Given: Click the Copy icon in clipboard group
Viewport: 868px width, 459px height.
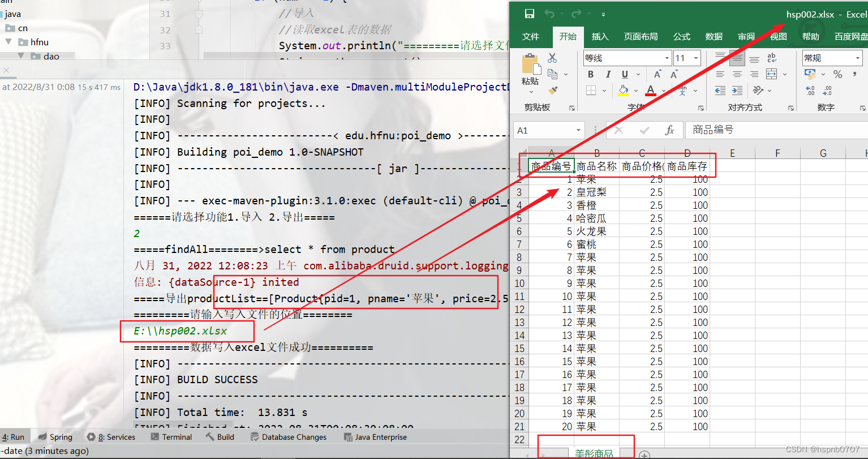Looking at the screenshot, I should [552, 74].
